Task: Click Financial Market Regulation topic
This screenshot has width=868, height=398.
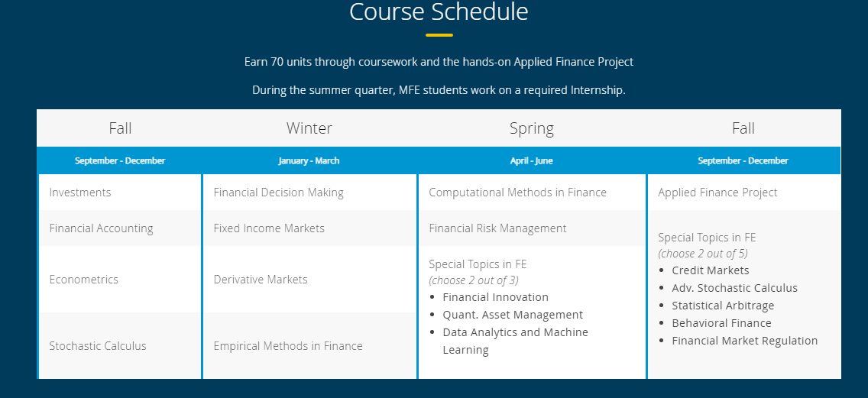Action: 744,341
